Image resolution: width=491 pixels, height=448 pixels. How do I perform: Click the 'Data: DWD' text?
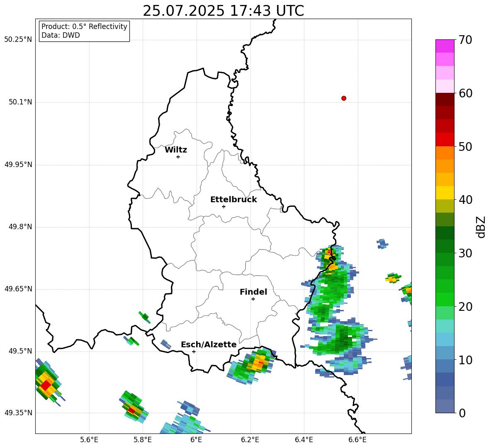pos(61,35)
